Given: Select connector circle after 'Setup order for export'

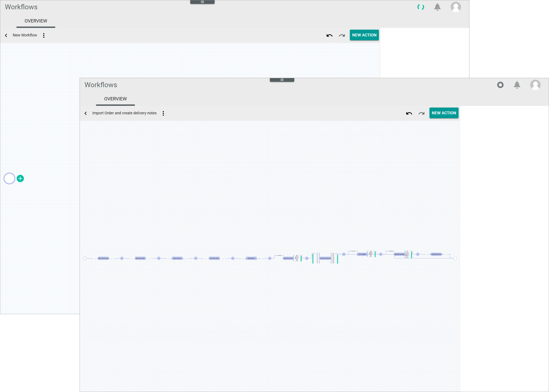Looking at the screenshot, I should [122, 258].
